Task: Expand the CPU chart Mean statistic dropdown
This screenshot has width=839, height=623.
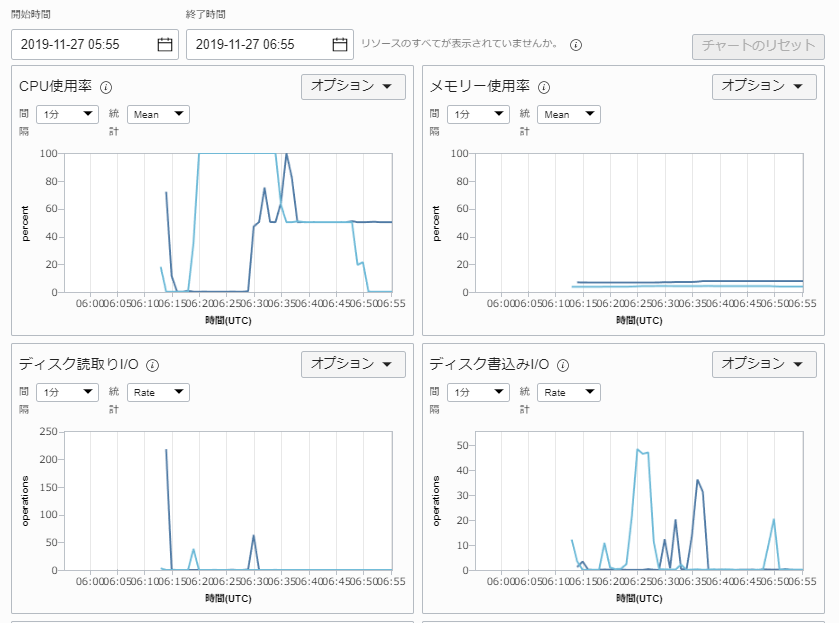Action: coord(158,114)
